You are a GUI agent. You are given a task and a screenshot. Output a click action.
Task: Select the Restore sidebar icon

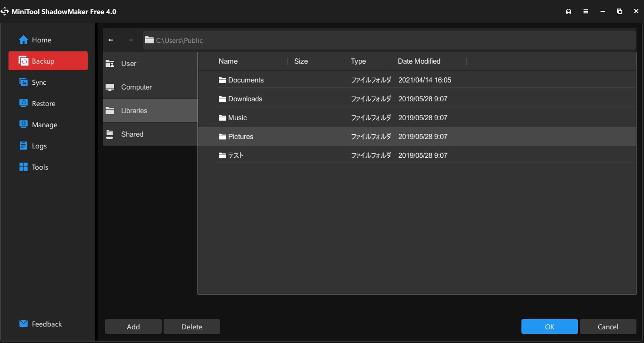click(x=24, y=104)
